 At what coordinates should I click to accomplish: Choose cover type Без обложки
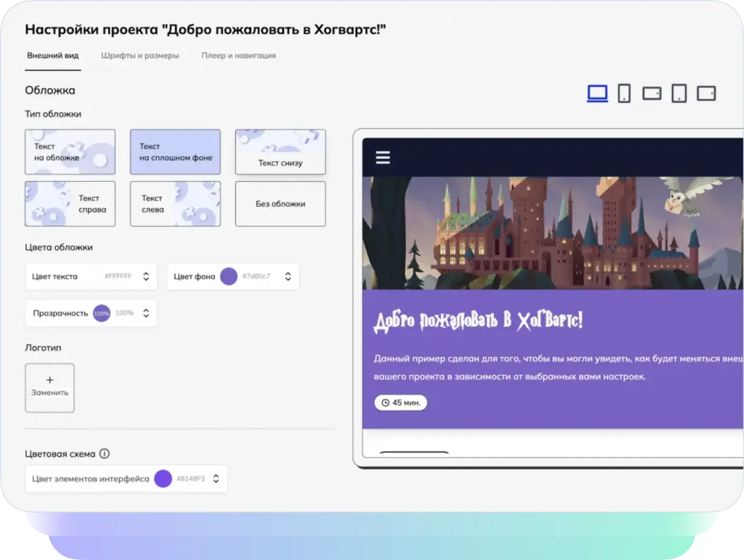click(x=280, y=204)
